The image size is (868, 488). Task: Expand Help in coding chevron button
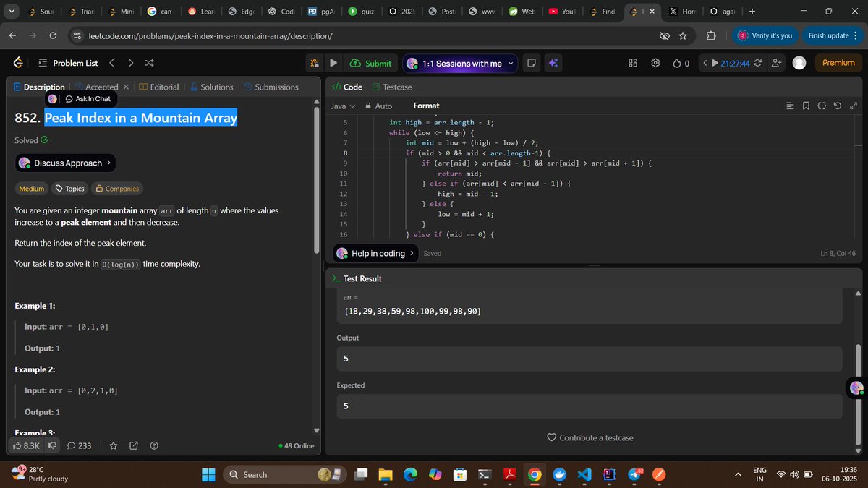coord(412,253)
